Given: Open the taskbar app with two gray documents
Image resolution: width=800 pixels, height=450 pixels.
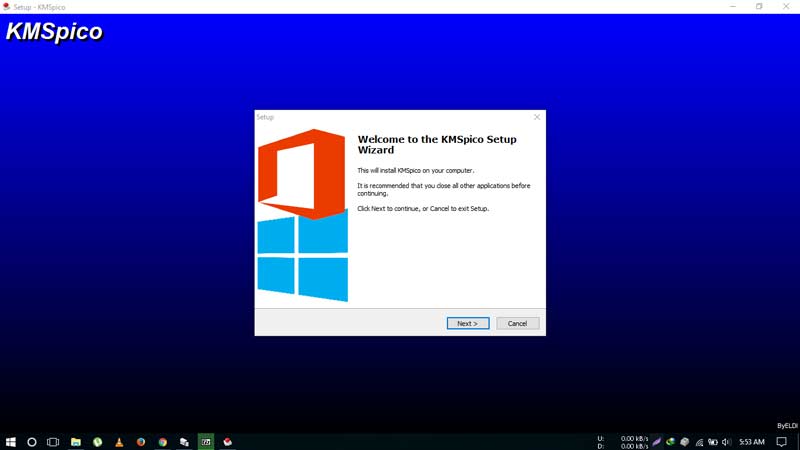Looking at the screenshot, I should tap(184, 442).
